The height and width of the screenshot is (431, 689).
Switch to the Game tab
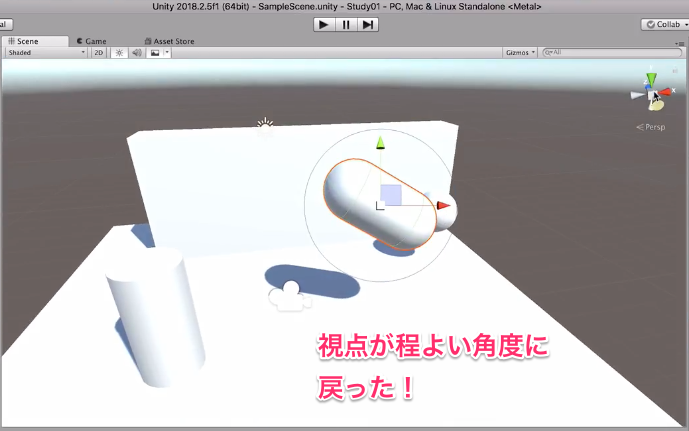click(x=91, y=41)
